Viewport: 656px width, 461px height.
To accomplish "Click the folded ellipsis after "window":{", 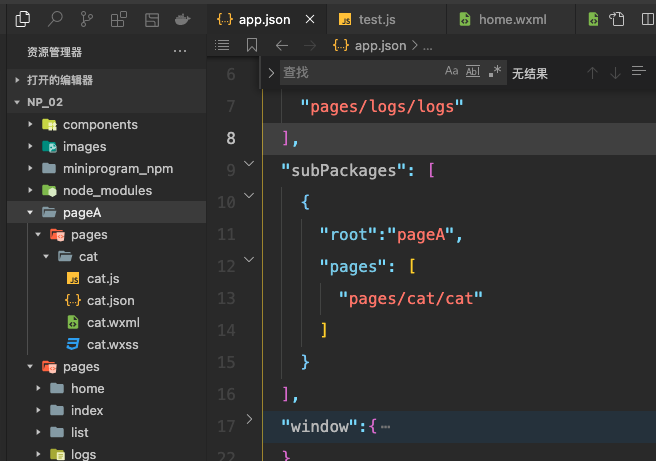I will [x=385, y=427].
